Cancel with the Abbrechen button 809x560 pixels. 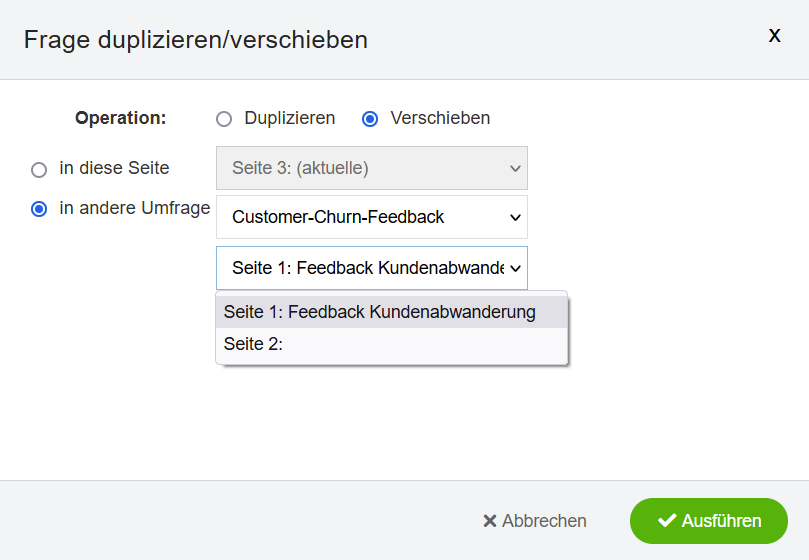pos(535,521)
